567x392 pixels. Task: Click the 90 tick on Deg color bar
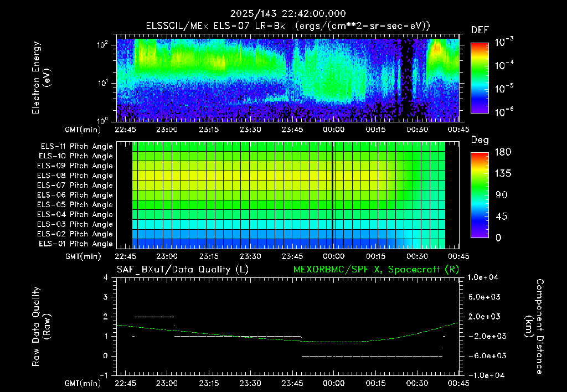click(502, 195)
